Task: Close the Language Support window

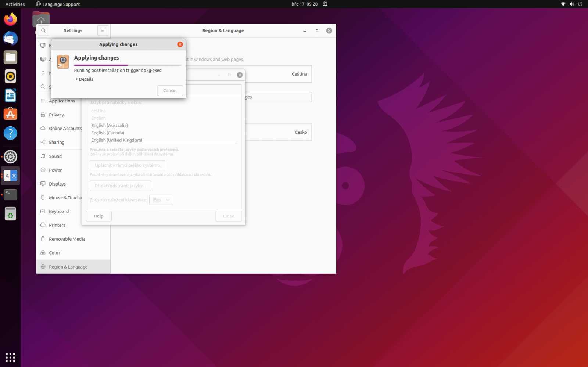Action: click(240, 75)
